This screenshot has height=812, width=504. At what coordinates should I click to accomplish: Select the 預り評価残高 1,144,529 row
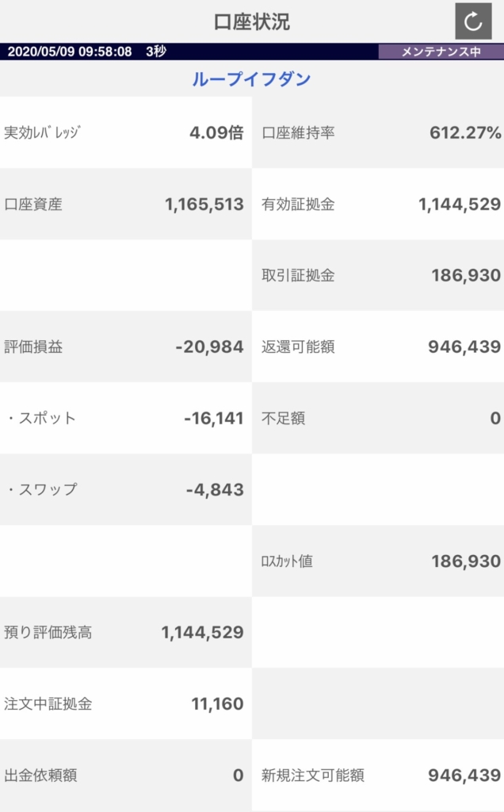click(126, 632)
